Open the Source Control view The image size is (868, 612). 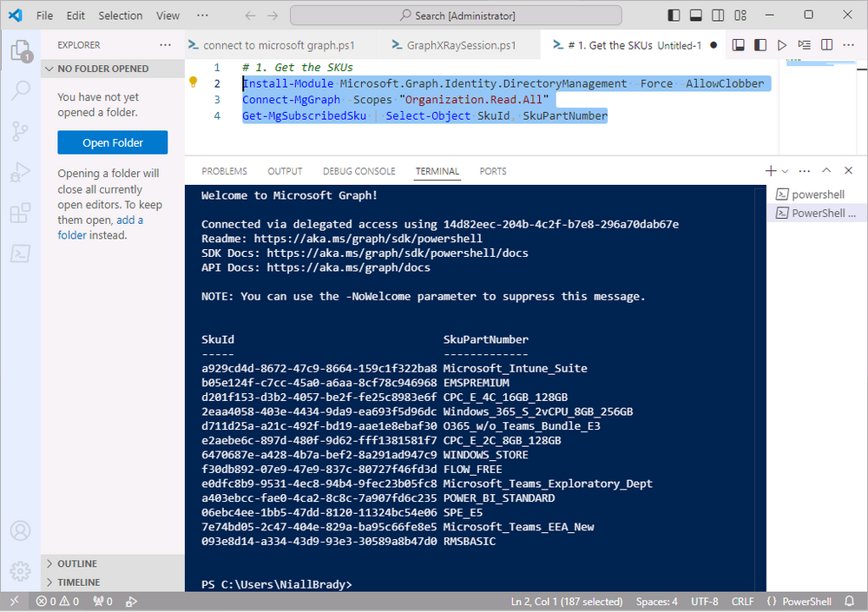[20, 131]
